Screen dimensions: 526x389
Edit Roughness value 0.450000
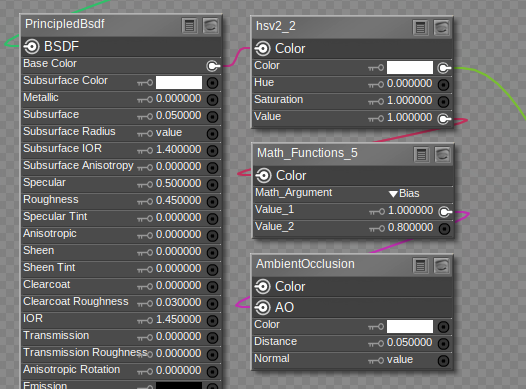coord(178,201)
